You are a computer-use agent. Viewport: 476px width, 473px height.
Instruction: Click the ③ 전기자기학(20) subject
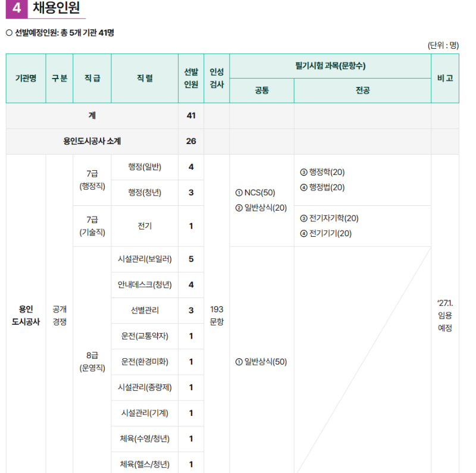(330, 218)
